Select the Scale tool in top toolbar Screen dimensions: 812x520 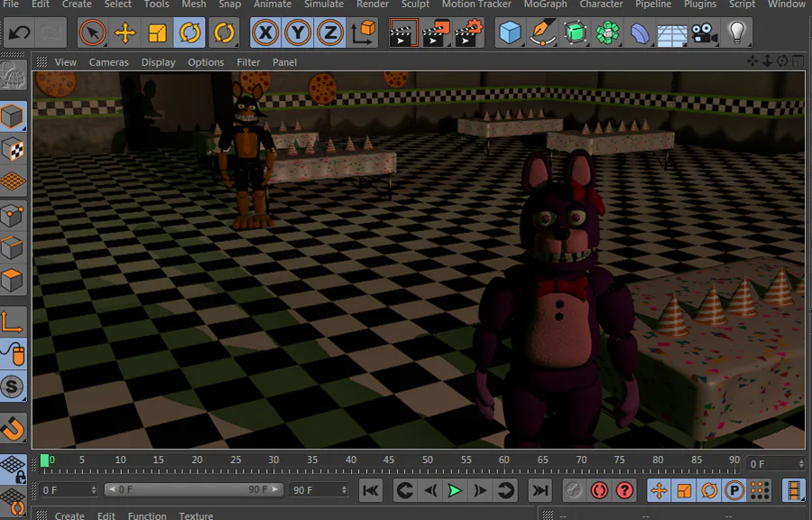coord(157,32)
